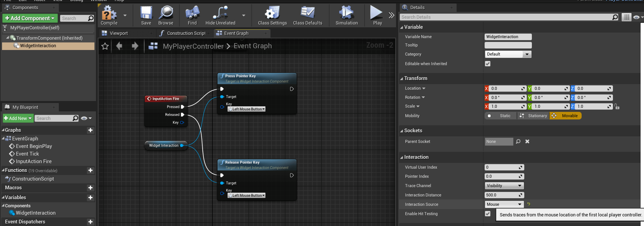644x226 pixels.
Task: Select WidgetInteraction variable in My Blueprint
Action: coord(36,213)
